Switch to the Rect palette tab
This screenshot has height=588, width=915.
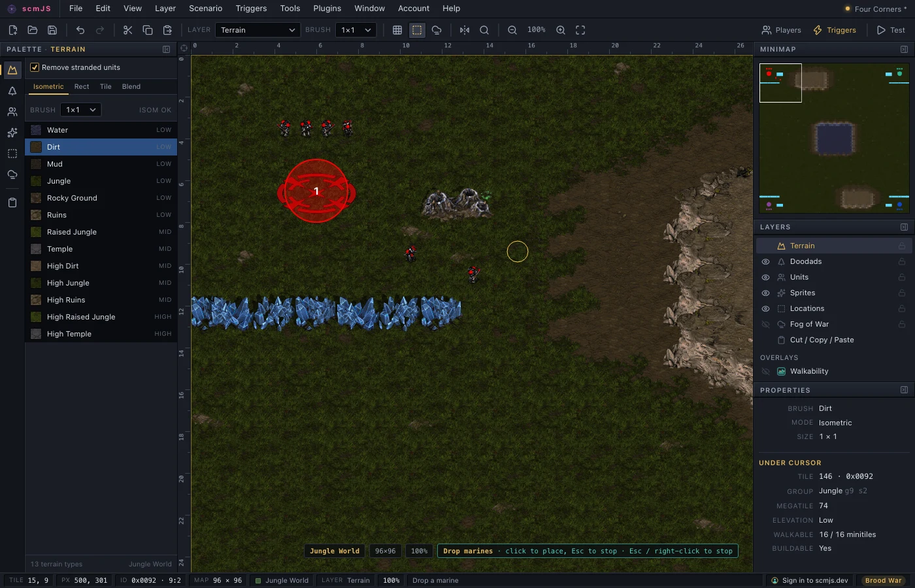pyautogui.click(x=82, y=86)
